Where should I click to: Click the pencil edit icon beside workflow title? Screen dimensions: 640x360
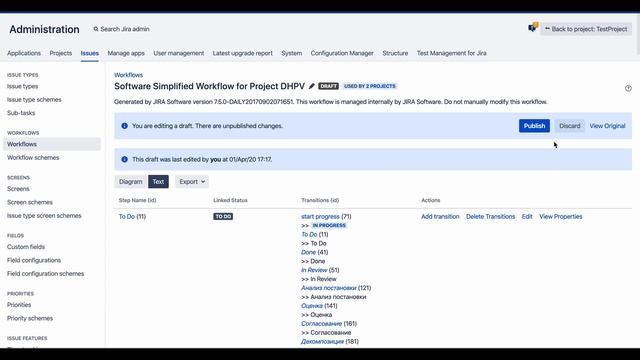coord(311,86)
